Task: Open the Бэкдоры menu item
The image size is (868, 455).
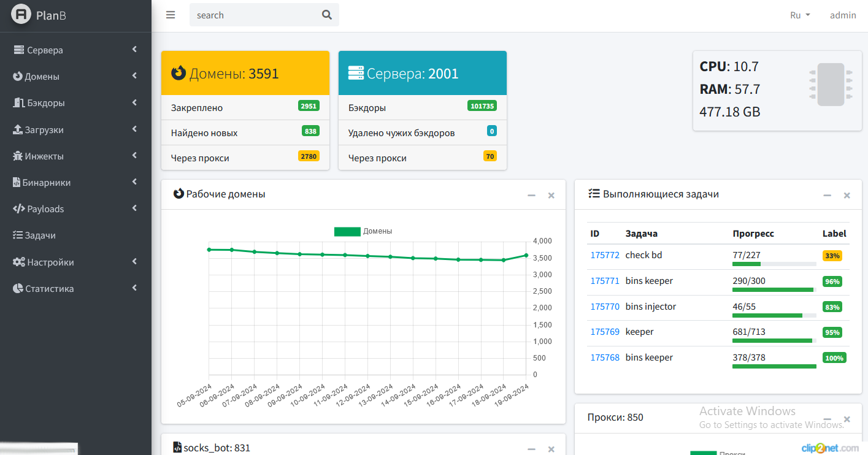Action: (x=75, y=103)
